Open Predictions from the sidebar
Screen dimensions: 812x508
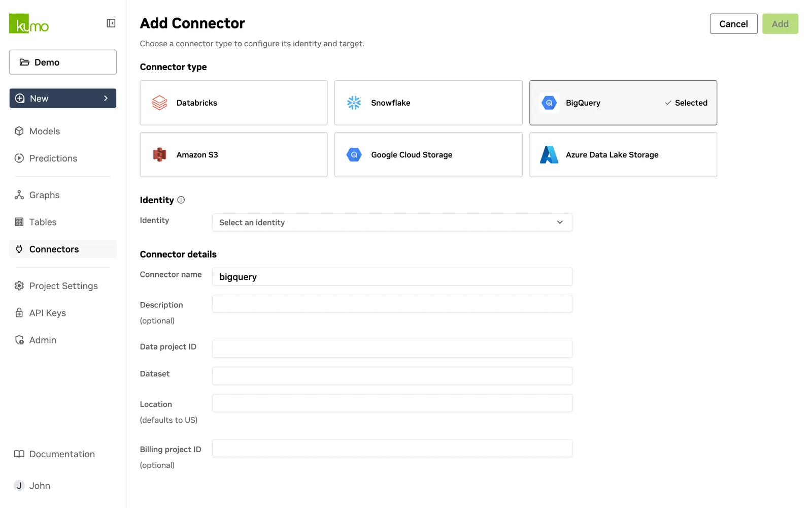click(x=63, y=158)
